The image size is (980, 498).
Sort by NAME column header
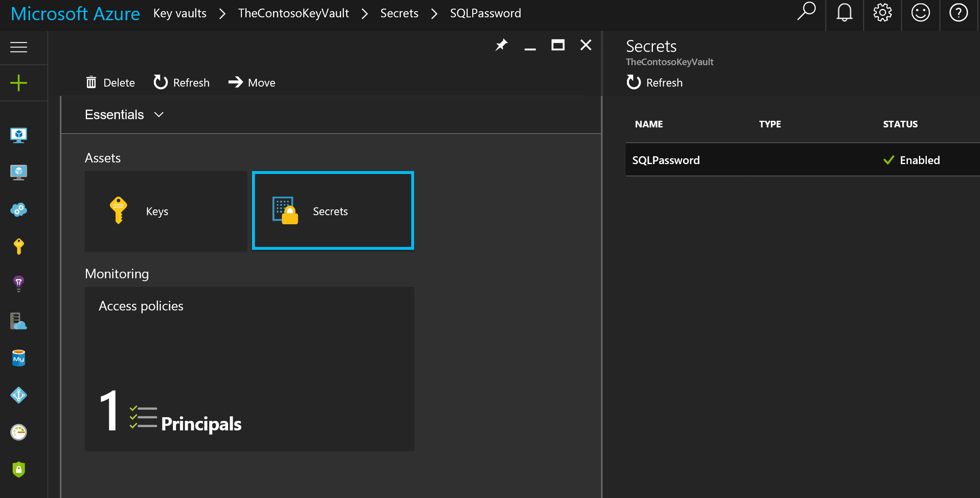[x=649, y=124]
